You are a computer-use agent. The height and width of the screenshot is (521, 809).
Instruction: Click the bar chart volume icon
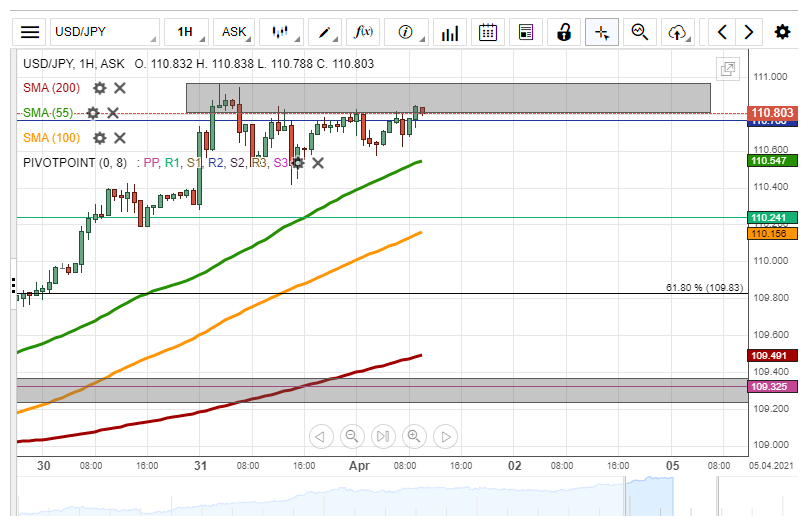[449, 32]
